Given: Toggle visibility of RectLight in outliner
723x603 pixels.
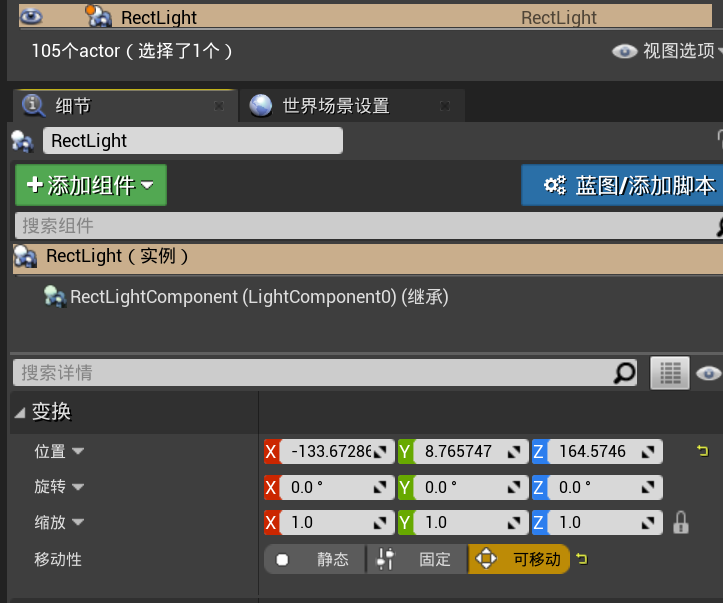Looking at the screenshot, I should tap(31, 17).
